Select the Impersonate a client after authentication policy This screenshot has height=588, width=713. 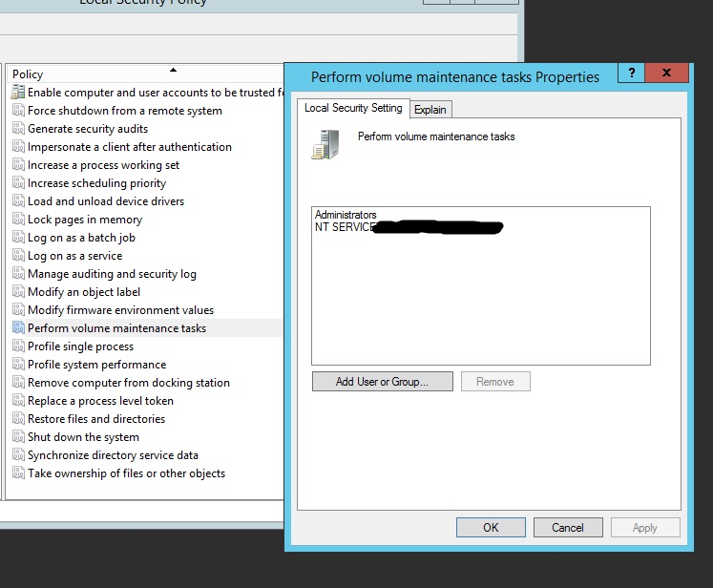pos(130,147)
